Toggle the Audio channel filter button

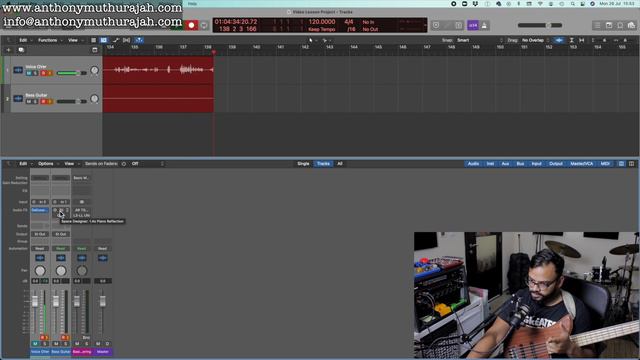pyautogui.click(x=473, y=164)
